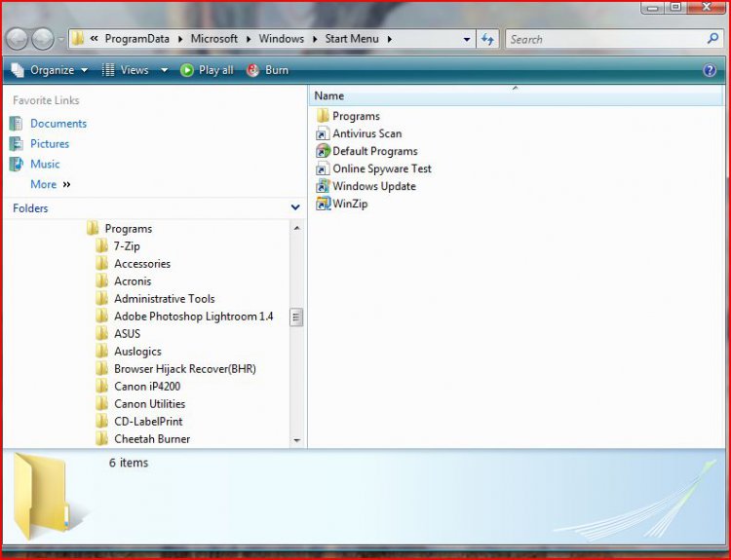
Task: Click Burn text in toolbar
Action: coord(277,70)
